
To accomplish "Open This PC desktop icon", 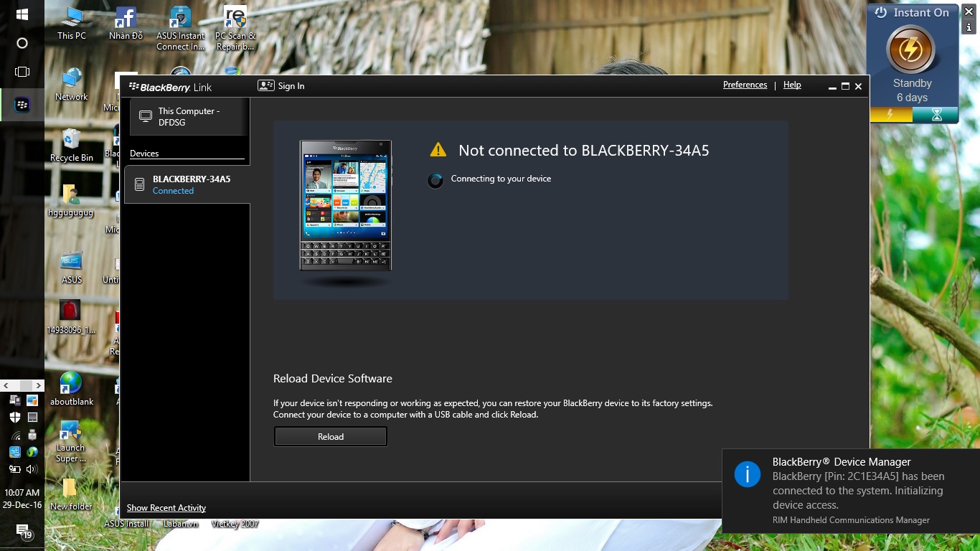I will [71, 24].
